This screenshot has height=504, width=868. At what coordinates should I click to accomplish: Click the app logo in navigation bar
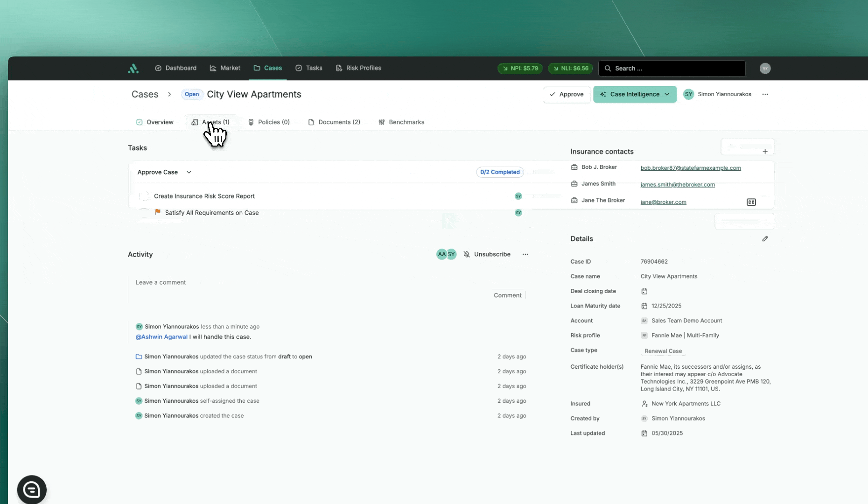point(133,69)
